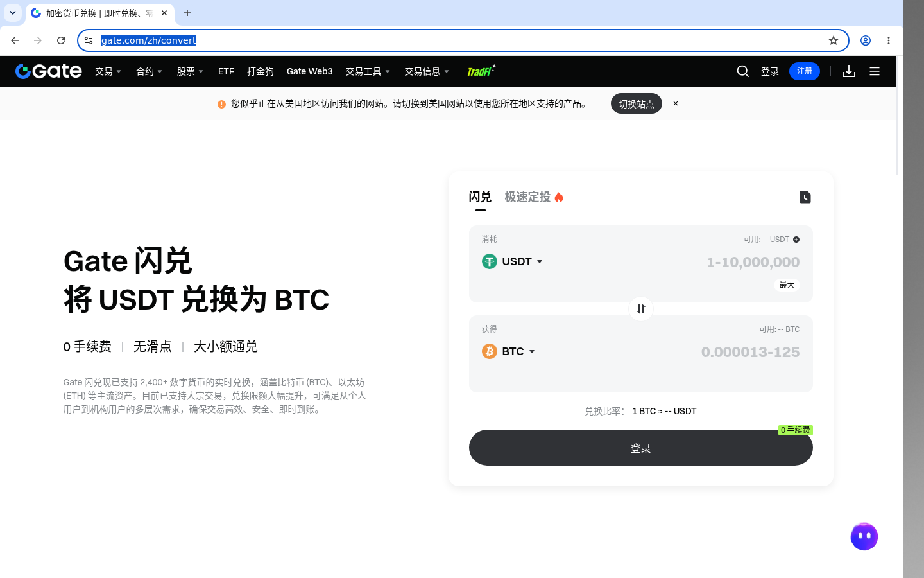Click the 可用: -- BTC text

pyautogui.click(x=779, y=329)
